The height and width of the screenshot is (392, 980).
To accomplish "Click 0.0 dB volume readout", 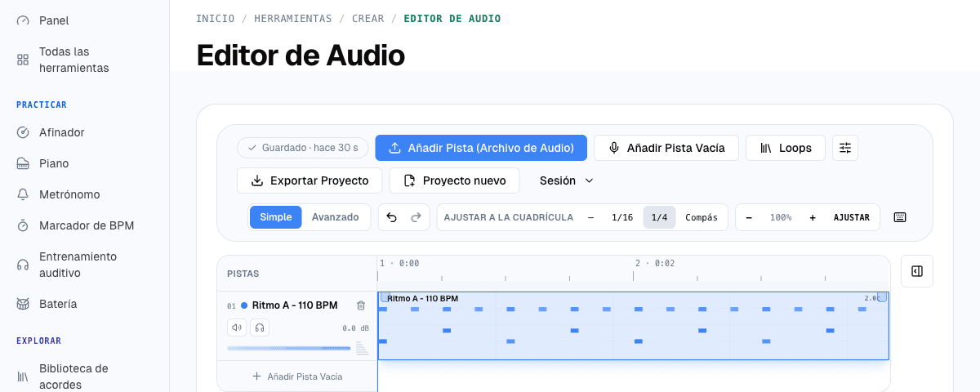I will [355, 328].
